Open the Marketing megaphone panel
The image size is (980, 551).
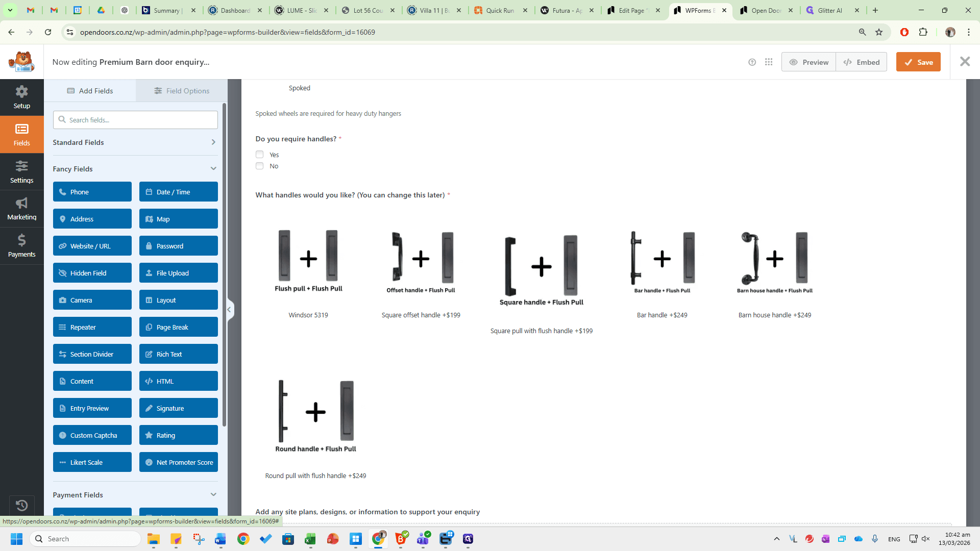[x=21, y=209]
